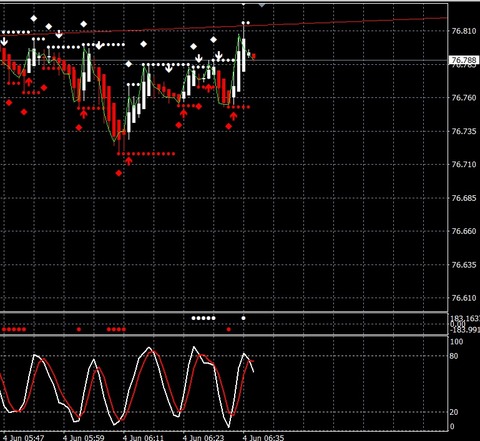
Task: Click the time label 4 Jun 06:35
Action: coord(264,437)
